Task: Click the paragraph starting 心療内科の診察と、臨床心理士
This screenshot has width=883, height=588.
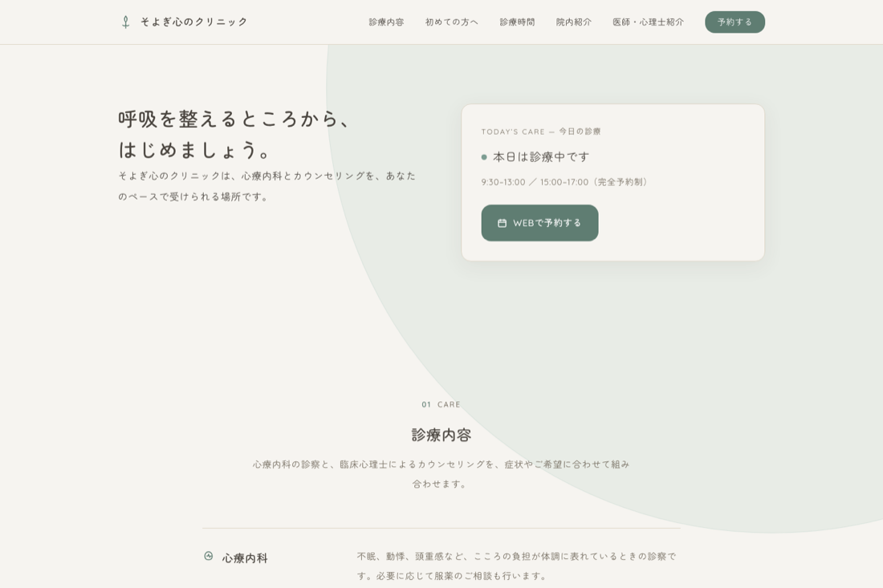Action: [441, 474]
